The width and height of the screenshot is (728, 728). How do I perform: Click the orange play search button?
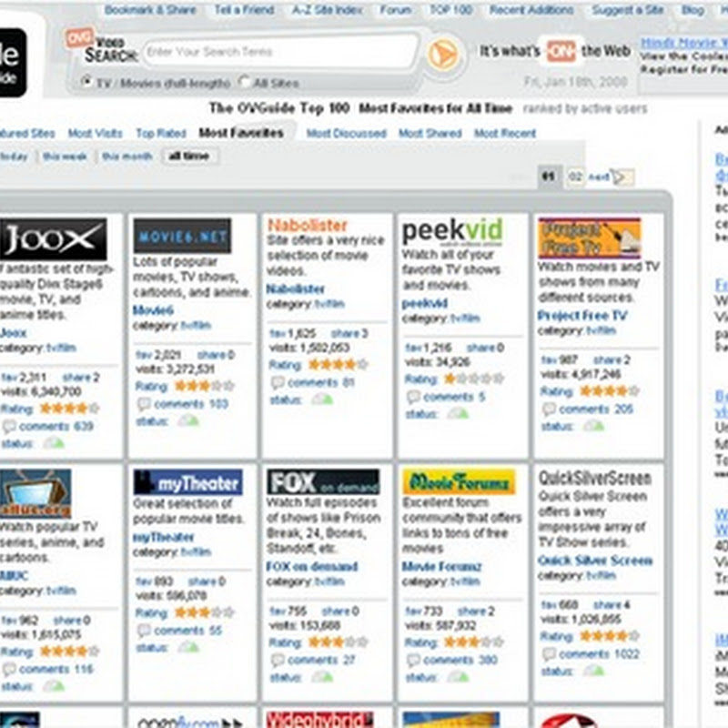pyautogui.click(x=443, y=54)
